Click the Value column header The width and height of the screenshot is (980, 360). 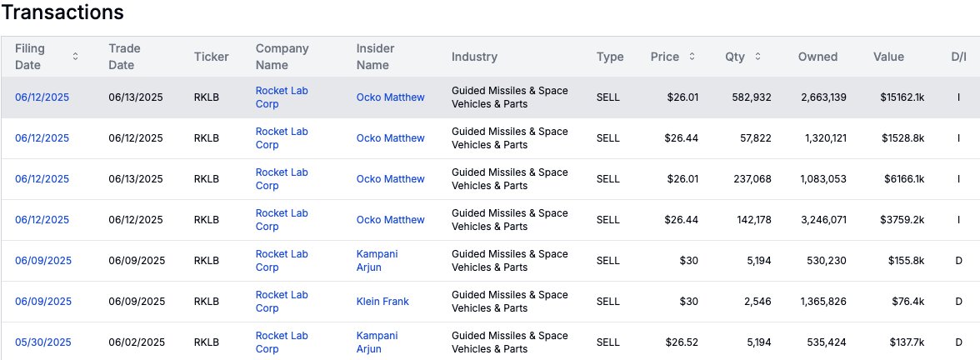tap(888, 57)
